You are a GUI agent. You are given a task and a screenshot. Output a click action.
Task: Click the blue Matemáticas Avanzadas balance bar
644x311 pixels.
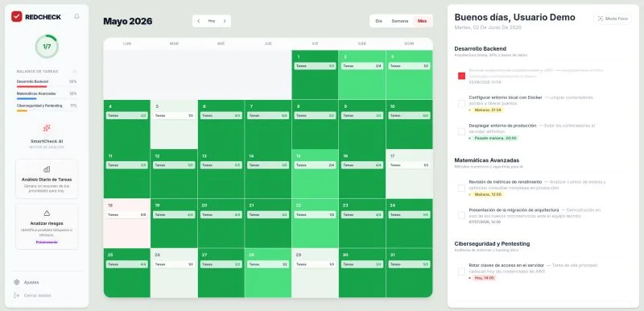click(27, 98)
